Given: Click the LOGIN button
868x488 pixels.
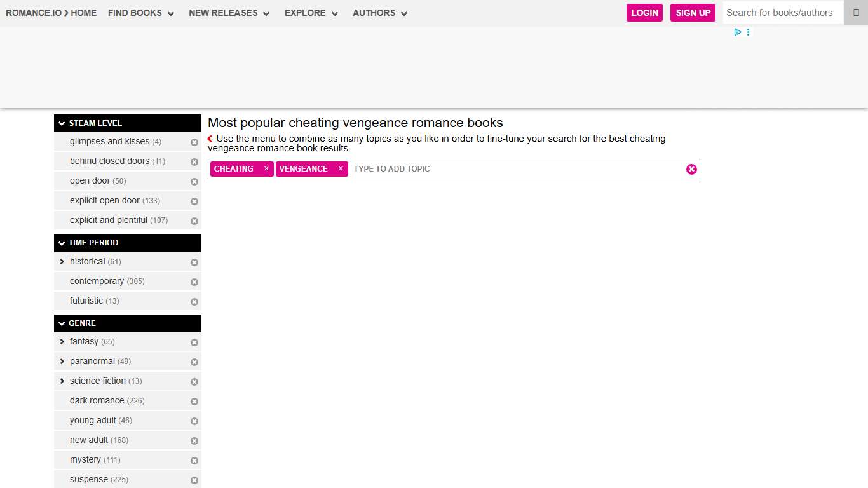Looking at the screenshot, I should tap(644, 13).
